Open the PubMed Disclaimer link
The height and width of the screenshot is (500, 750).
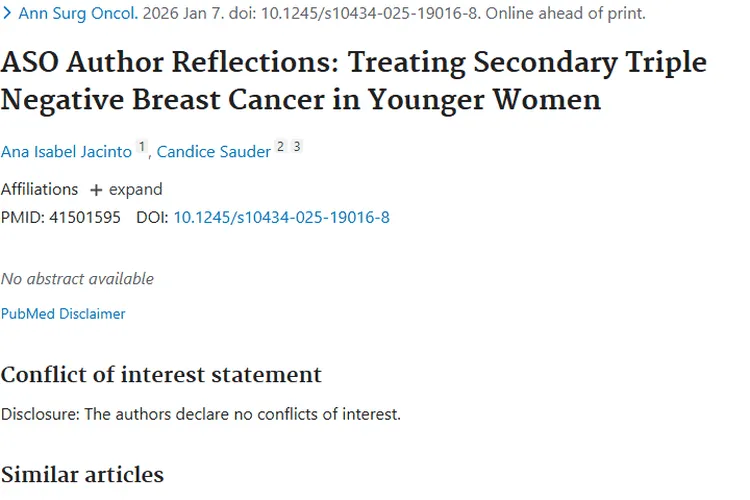[63, 313]
